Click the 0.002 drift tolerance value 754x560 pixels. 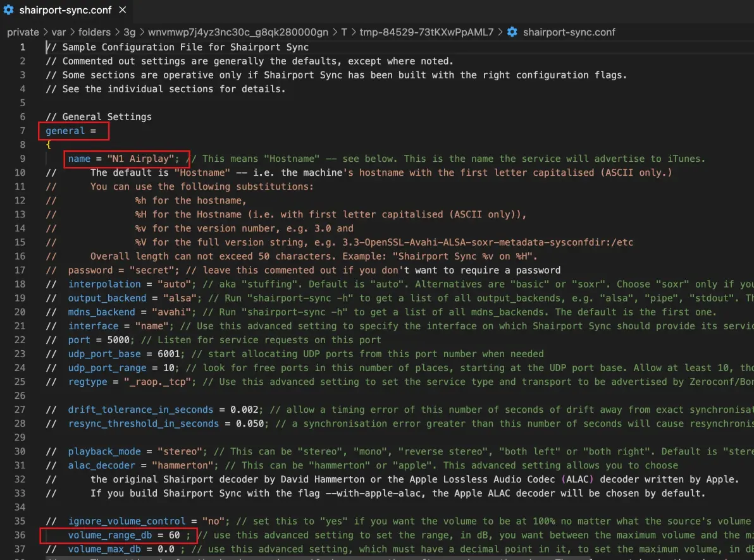tap(244, 410)
